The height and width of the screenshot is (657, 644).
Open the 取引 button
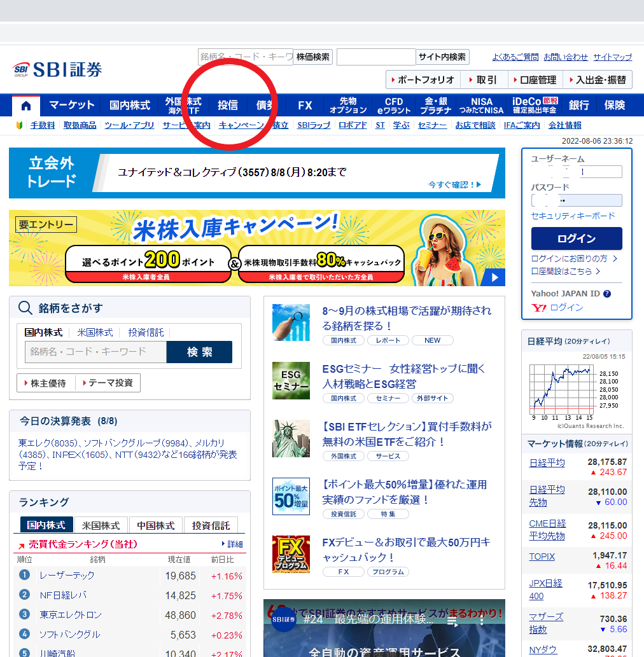tap(484, 80)
